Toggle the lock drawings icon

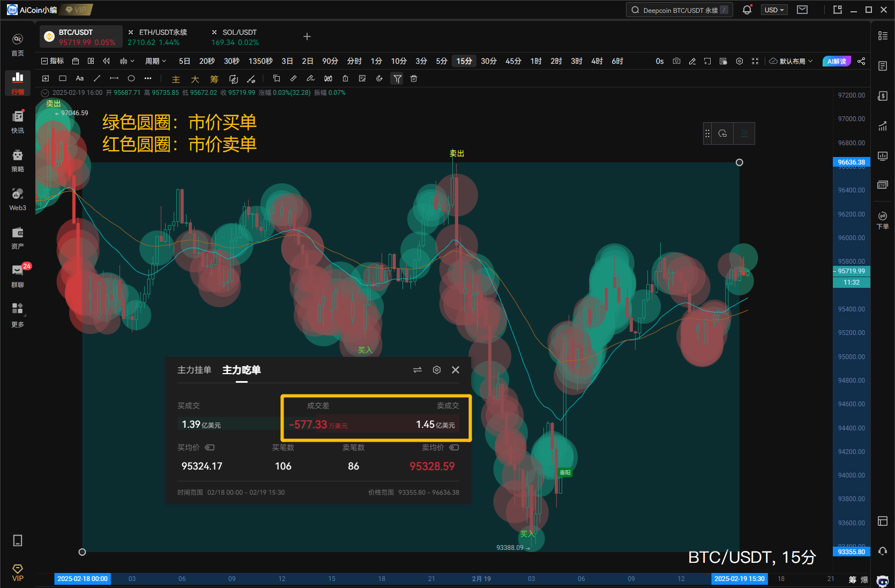[x=346, y=78]
